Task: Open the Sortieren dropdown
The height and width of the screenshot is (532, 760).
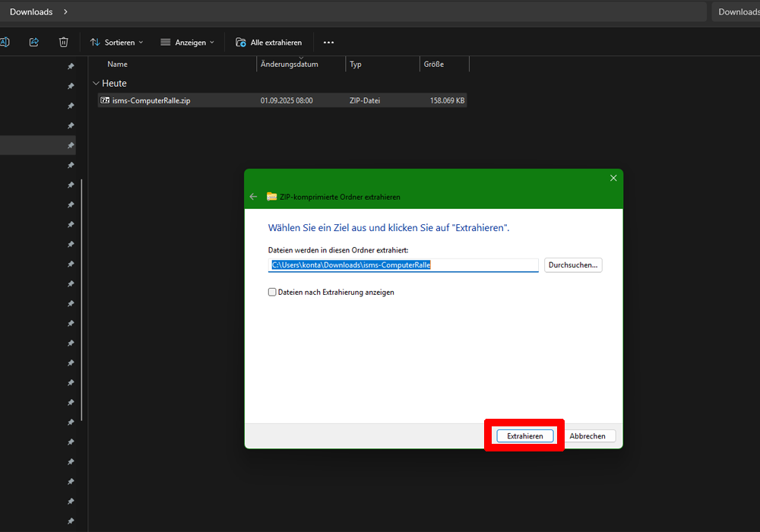Action: pos(116,43)
